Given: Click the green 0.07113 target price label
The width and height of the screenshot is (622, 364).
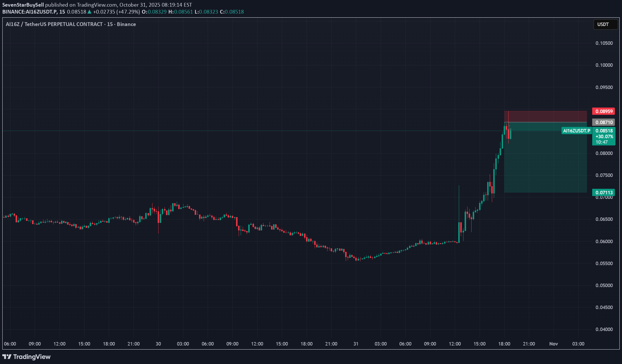Looking at the screenshot, I should (603, 193).
